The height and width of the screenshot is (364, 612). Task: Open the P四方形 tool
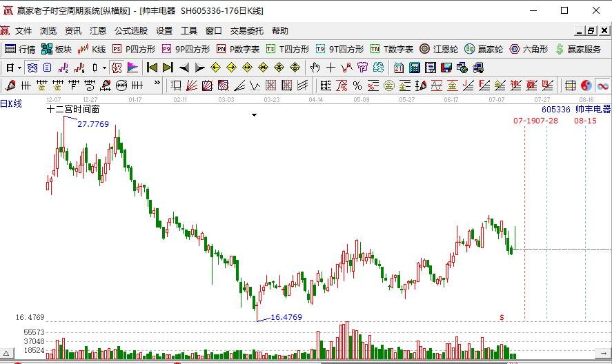[134, 49]
